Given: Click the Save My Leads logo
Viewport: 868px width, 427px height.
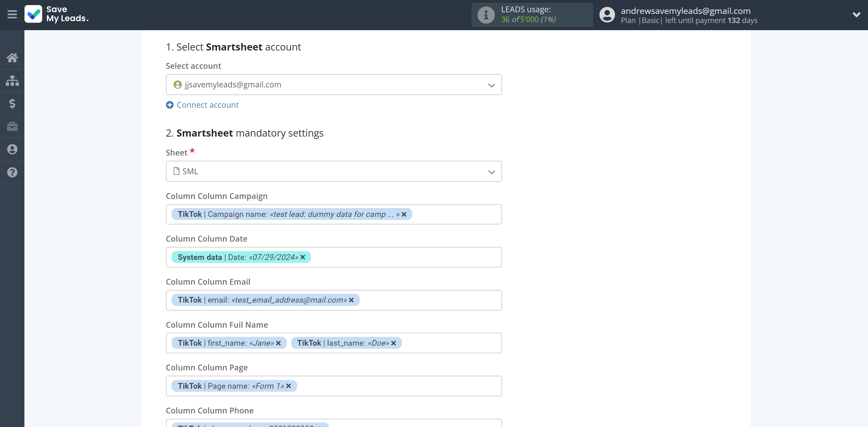Looking at the screenshot, I should [x=57, y=14].
